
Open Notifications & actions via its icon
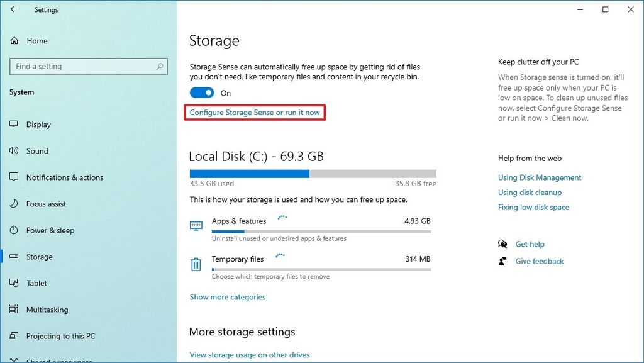tap(14, 177)
